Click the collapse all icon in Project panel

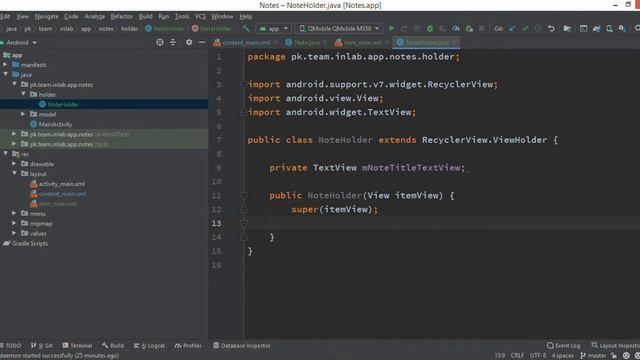click(173, 42)
